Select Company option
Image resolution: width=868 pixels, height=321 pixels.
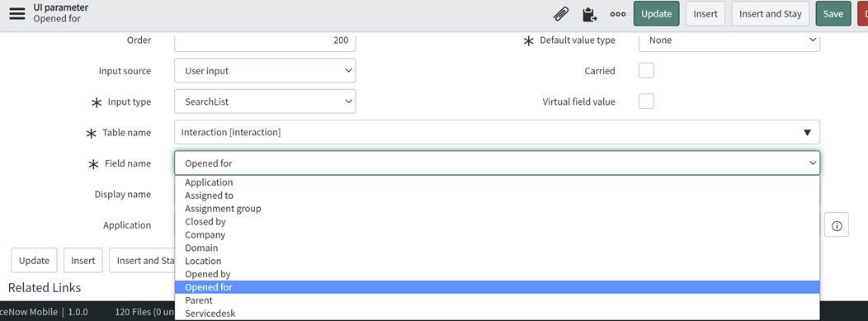[x=497, y=234]
